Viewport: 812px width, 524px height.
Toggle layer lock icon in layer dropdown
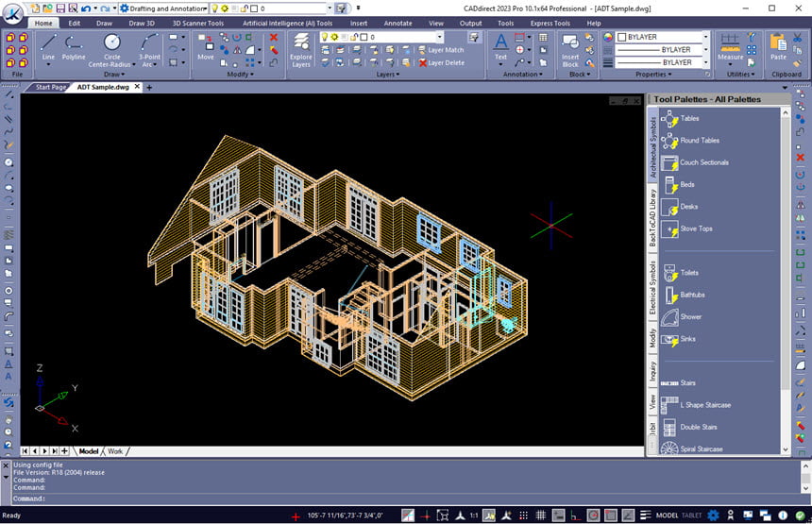354,37
